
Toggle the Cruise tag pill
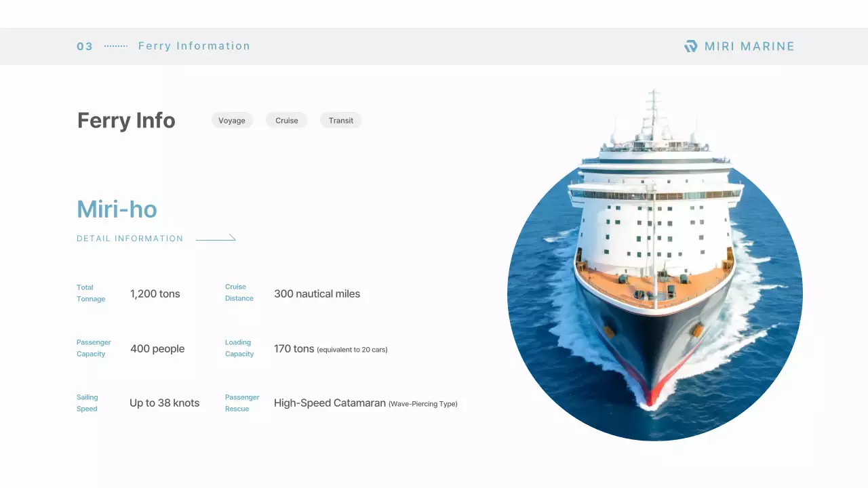[x=286, y=120]
